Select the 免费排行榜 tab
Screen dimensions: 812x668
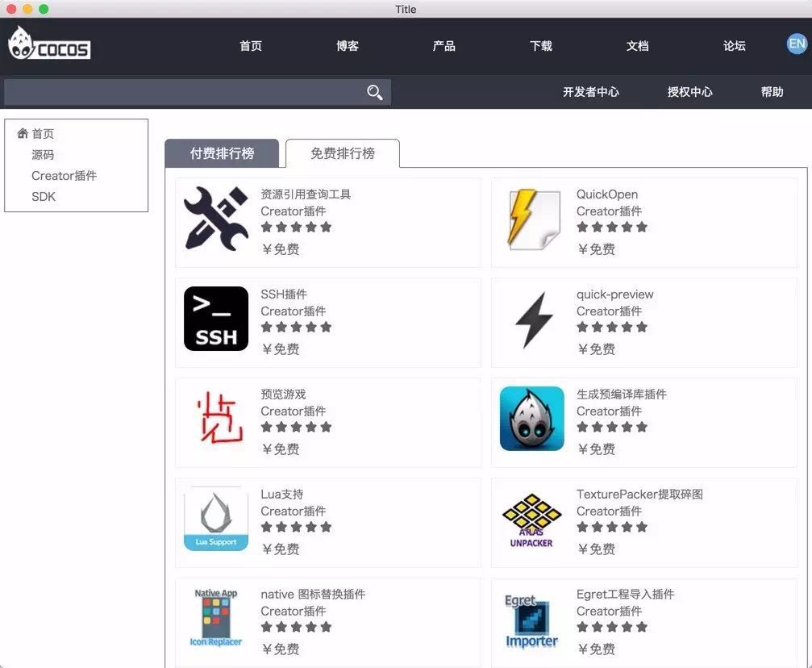343,153
